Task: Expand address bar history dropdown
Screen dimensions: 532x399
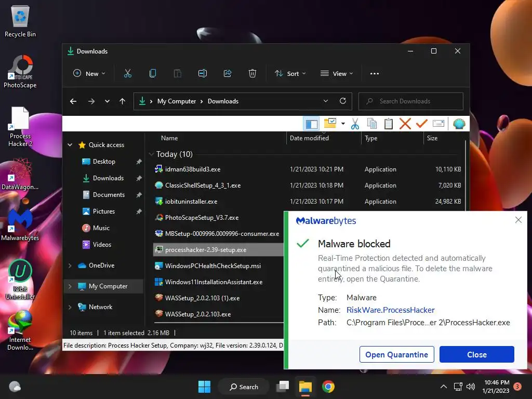Action: (326, 101)
